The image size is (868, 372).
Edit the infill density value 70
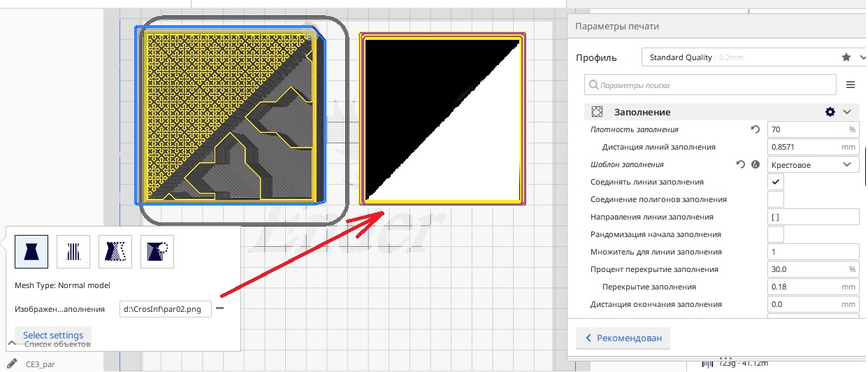(813, 129)
